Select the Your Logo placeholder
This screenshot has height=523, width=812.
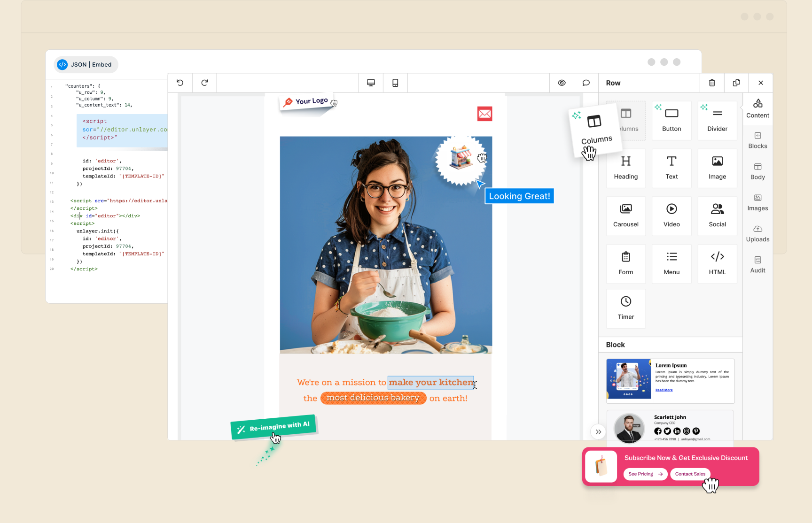[306, 101]
